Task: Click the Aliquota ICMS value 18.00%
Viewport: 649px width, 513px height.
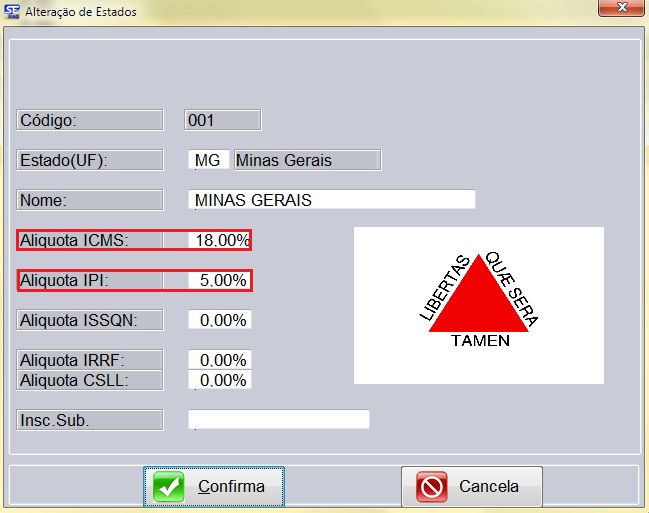Action: pos(219,240)
